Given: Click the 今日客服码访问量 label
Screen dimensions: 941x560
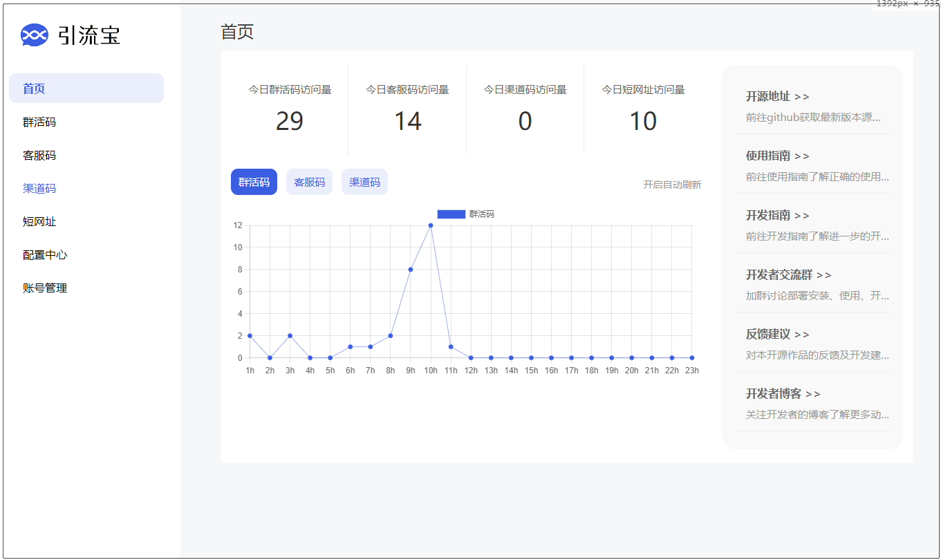Looking at the screenshot, I should point(407,90).
